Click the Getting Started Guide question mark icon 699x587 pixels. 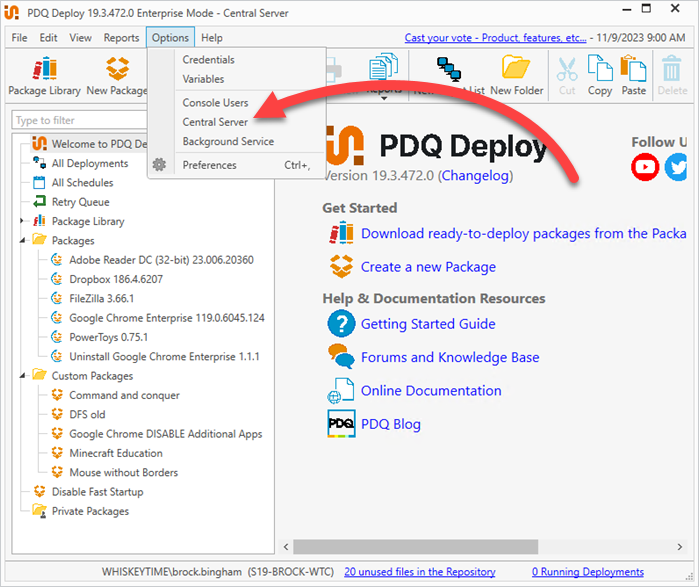341,324
